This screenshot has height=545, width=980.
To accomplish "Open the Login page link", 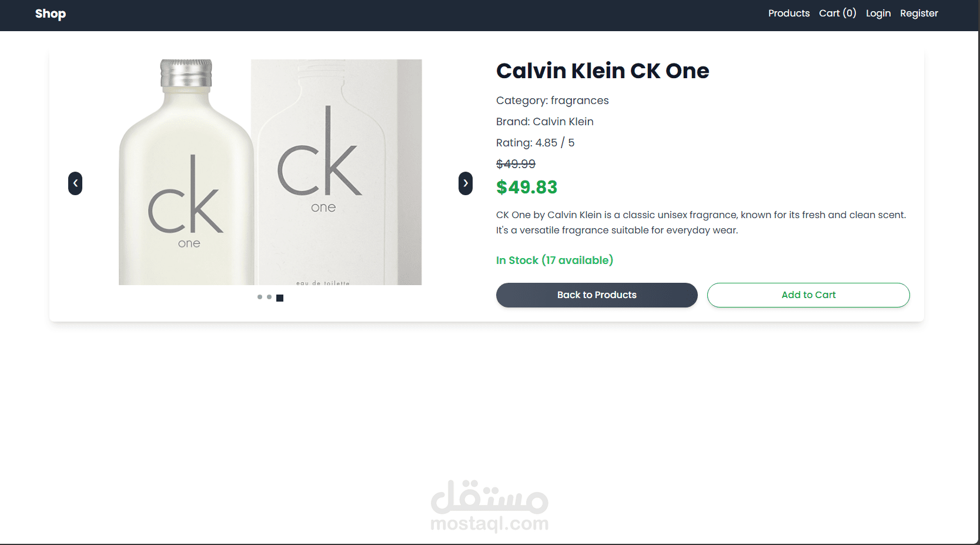I will [878, 14].
